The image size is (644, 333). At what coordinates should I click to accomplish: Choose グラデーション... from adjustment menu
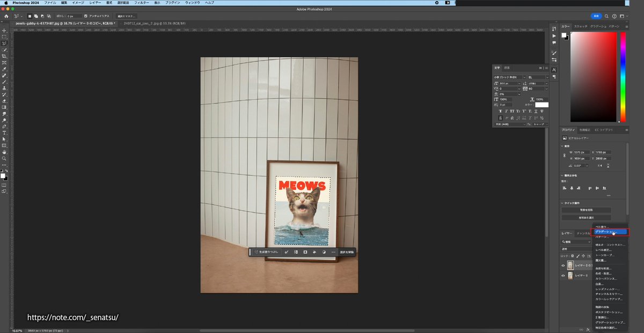click(610, 232)
